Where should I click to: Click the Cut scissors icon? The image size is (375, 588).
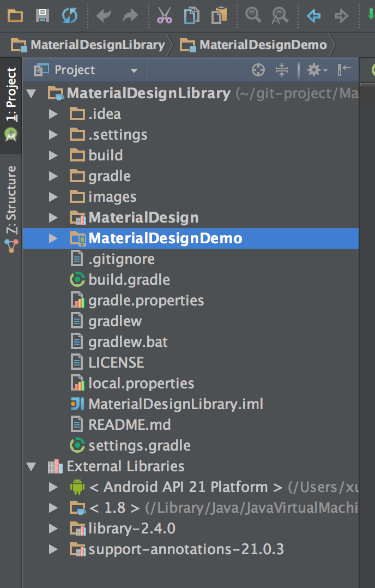click(164, 15)
